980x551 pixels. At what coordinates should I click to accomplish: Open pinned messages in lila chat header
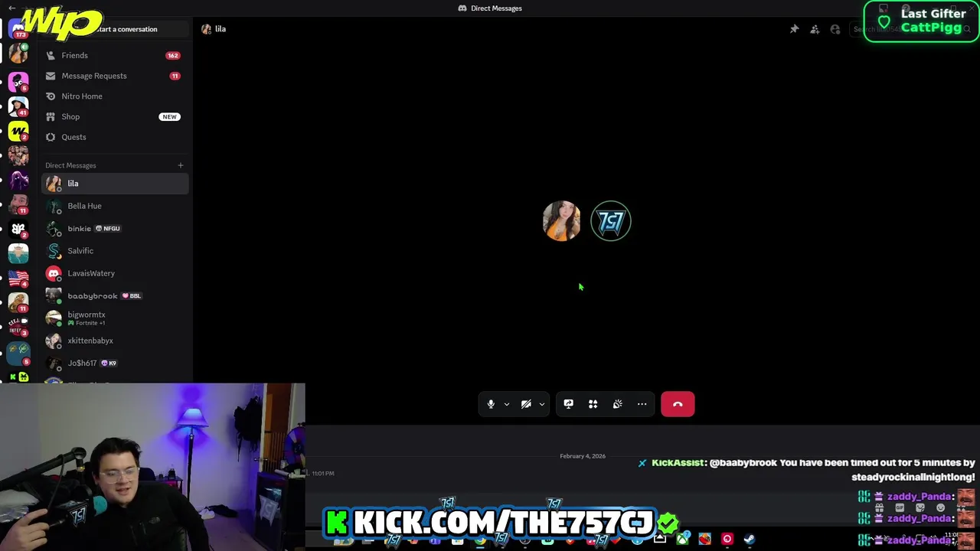click(x=794, y=29)
